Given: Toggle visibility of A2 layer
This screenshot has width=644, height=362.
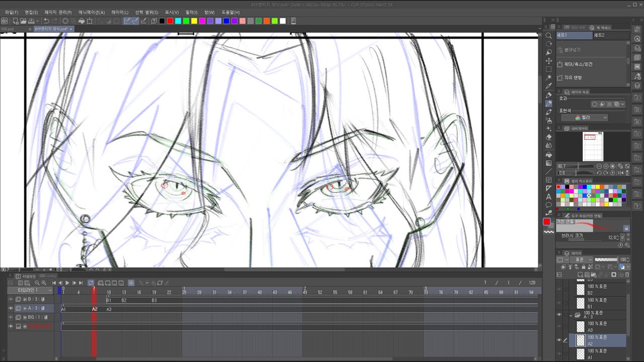Looking at the screenshot, I should click(559, 340).
